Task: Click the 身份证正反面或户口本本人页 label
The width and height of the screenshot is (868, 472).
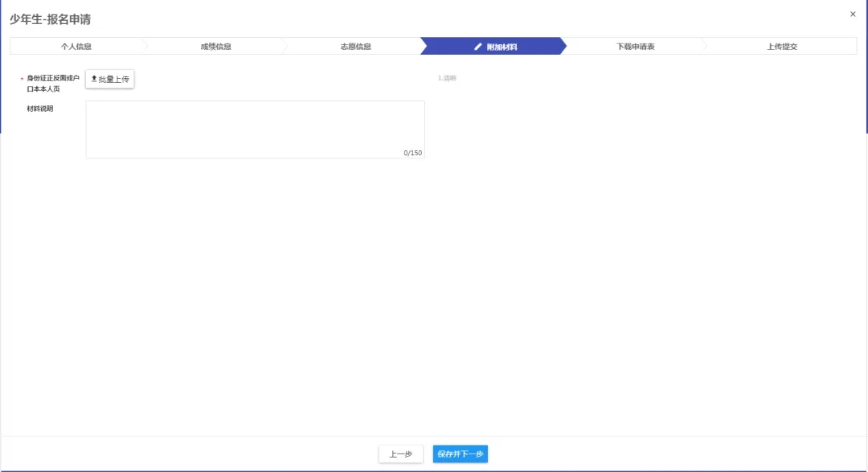Action: [x=53, y=83]
